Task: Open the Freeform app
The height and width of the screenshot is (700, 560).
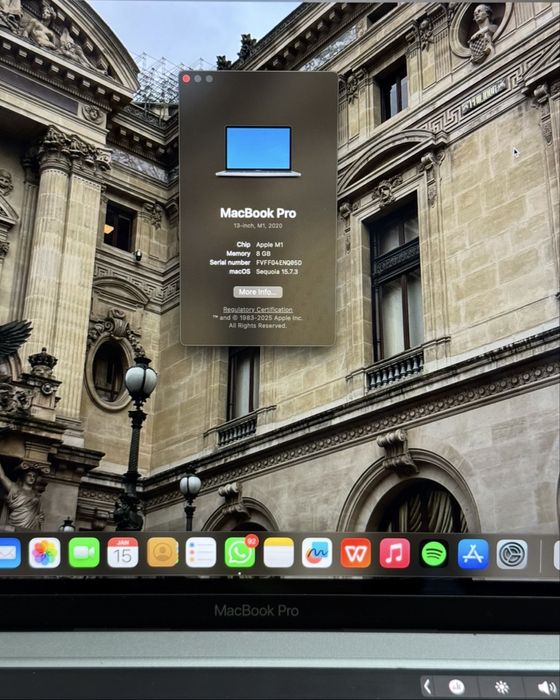Action: (x=317, y=553)
